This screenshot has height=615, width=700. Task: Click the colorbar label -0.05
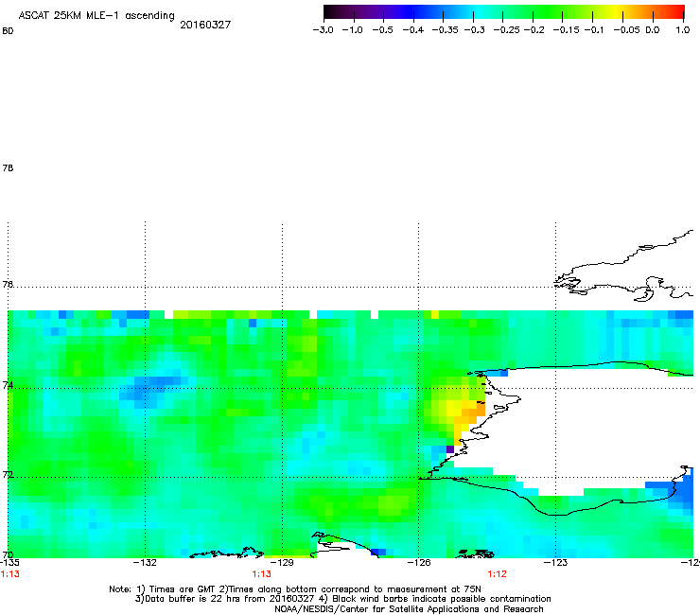(626, 30)
